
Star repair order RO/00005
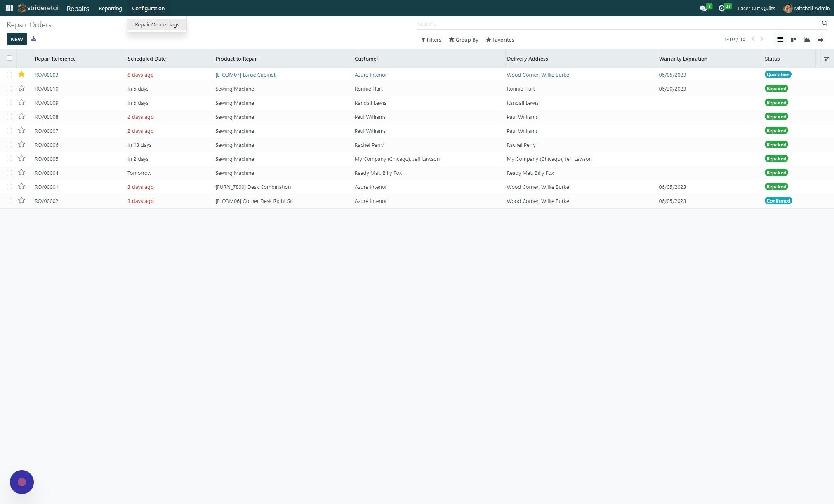(21, 158)
